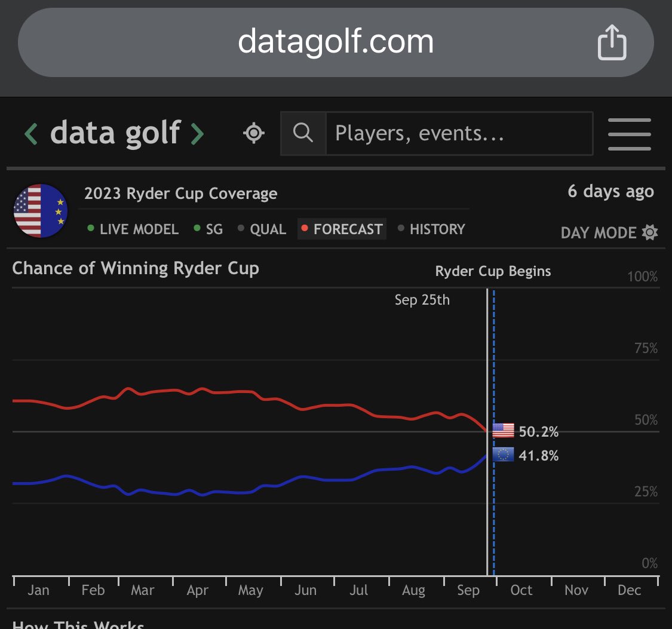
Task: Select the FORECAST tab
Action: click(342, 229)
